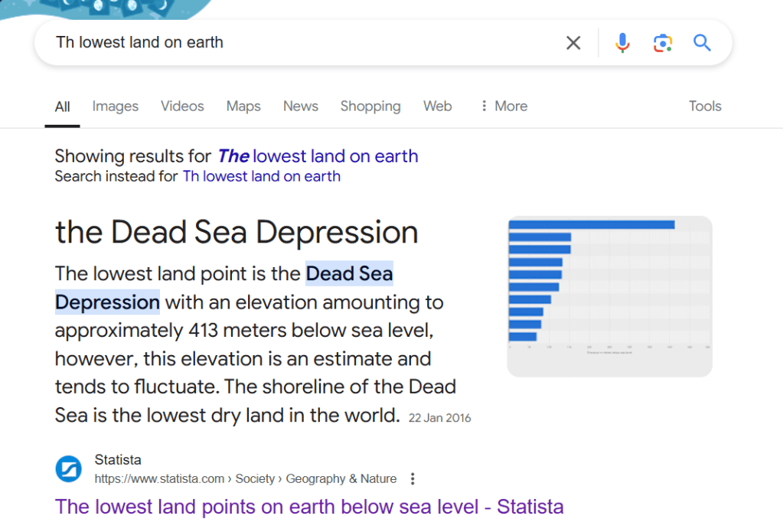The height and width of the screenshot is (532, 783).
Task: Start voice search with microphone icon
Action: 622,43
